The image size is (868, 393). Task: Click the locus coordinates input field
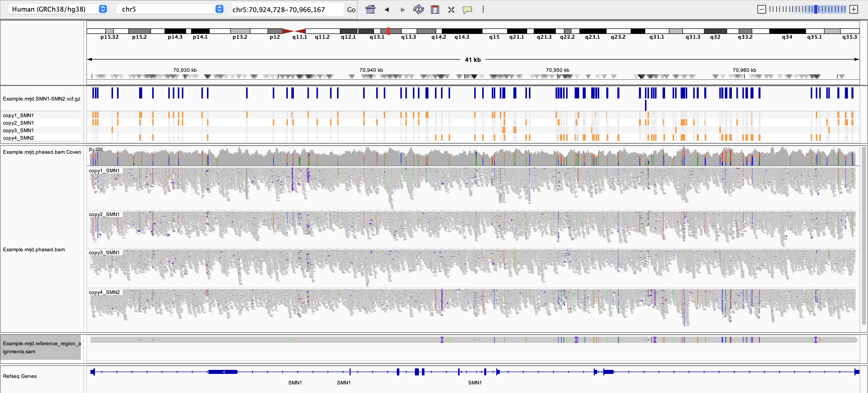(286, 10)
